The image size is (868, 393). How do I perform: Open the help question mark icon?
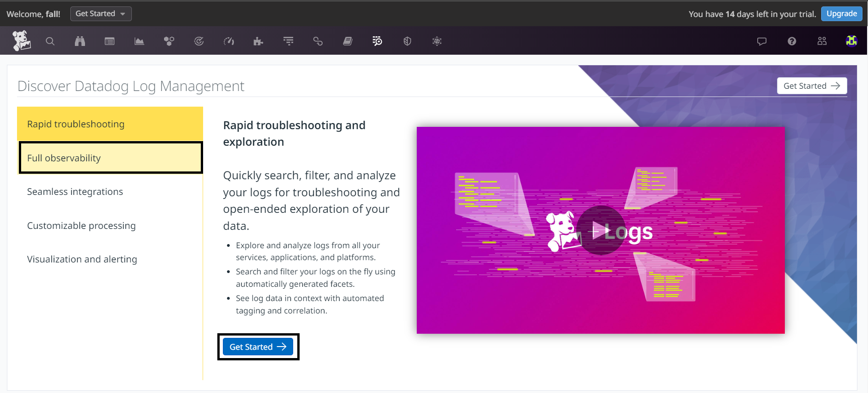(792, 41)
